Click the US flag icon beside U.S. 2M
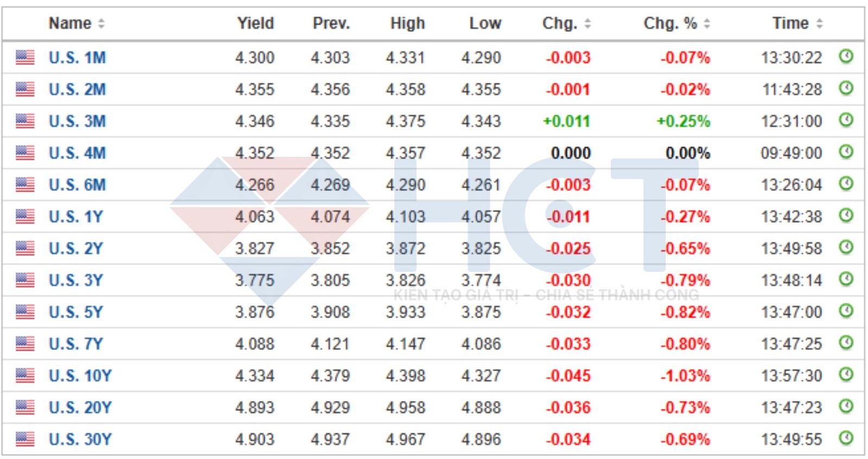This screenshot has height=459, width=868. click(x=25, y=89)
